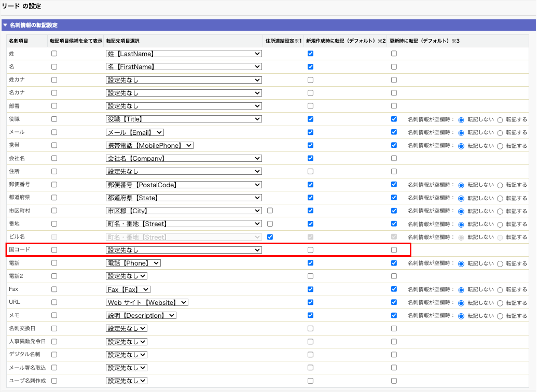
Task: Choose 転記する radio in URL row
Action: pyautogui.click(x=500, y=303)
